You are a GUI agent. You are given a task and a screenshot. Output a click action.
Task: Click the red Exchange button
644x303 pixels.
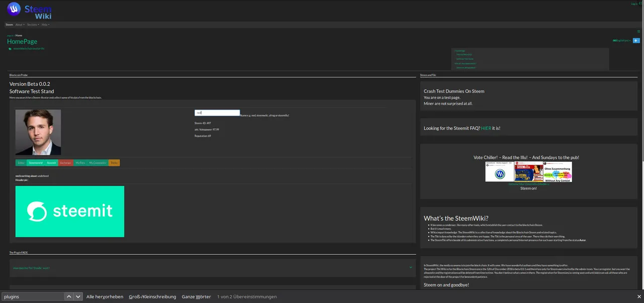coord(66,163)
